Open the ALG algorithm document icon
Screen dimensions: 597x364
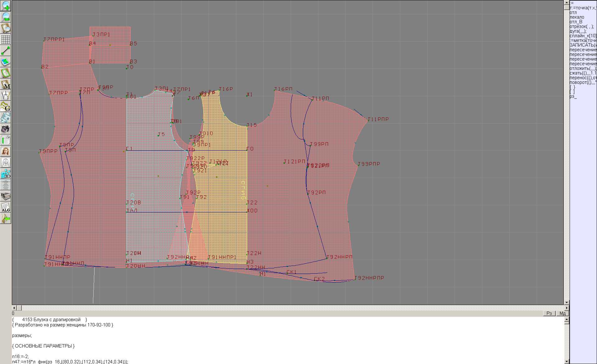point(6,207)
